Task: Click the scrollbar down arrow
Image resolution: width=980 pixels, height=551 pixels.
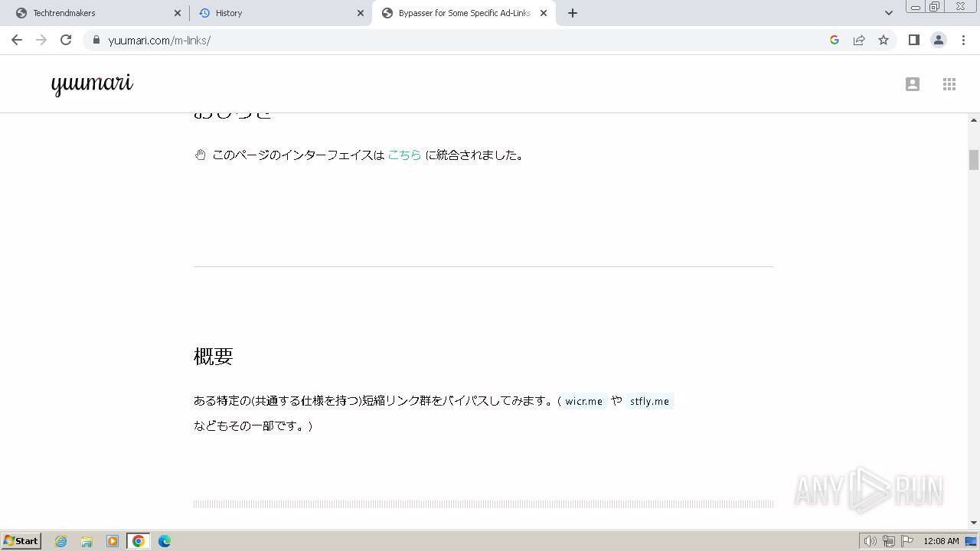Action: point(974,523)
